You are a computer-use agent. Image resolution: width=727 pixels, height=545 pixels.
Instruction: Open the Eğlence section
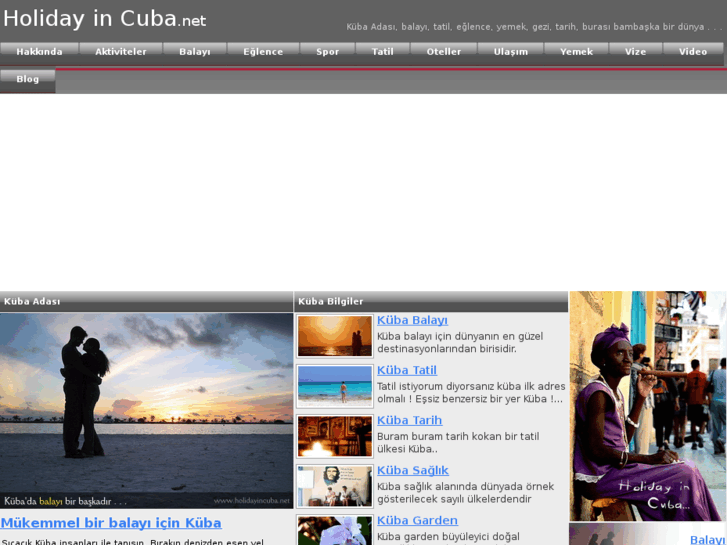click(x=263, y=51)
